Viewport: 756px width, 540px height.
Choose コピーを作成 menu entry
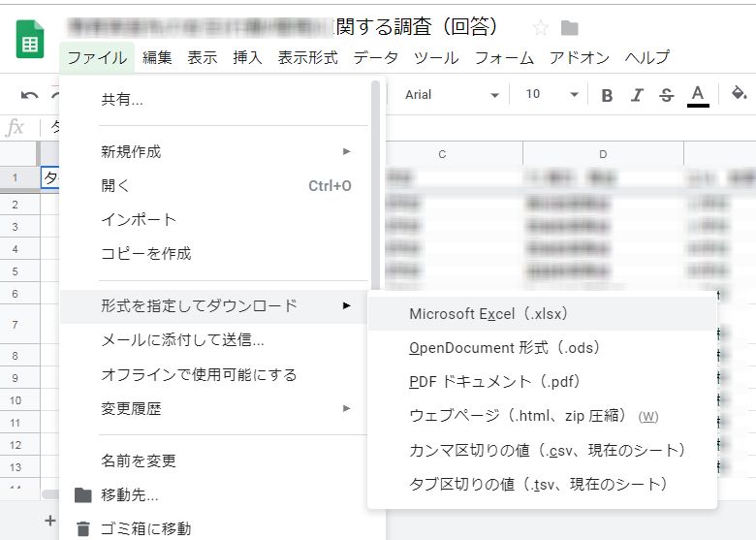click(215, 254)
